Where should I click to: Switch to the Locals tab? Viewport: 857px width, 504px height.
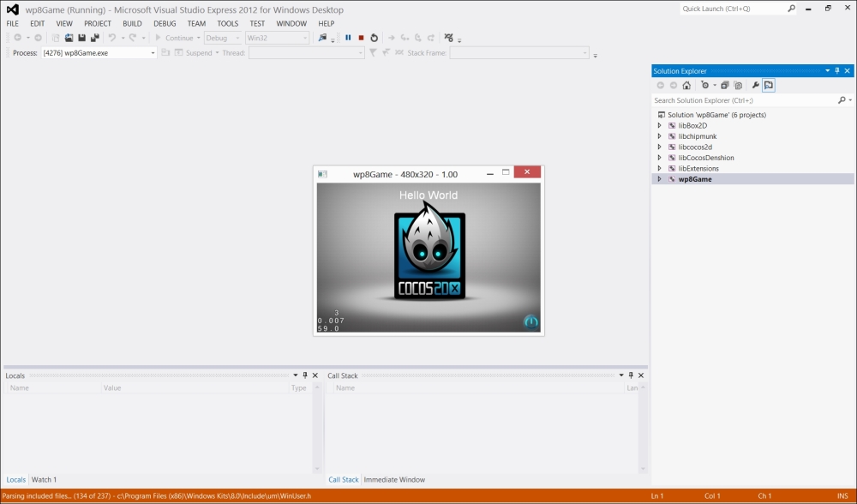15,479
